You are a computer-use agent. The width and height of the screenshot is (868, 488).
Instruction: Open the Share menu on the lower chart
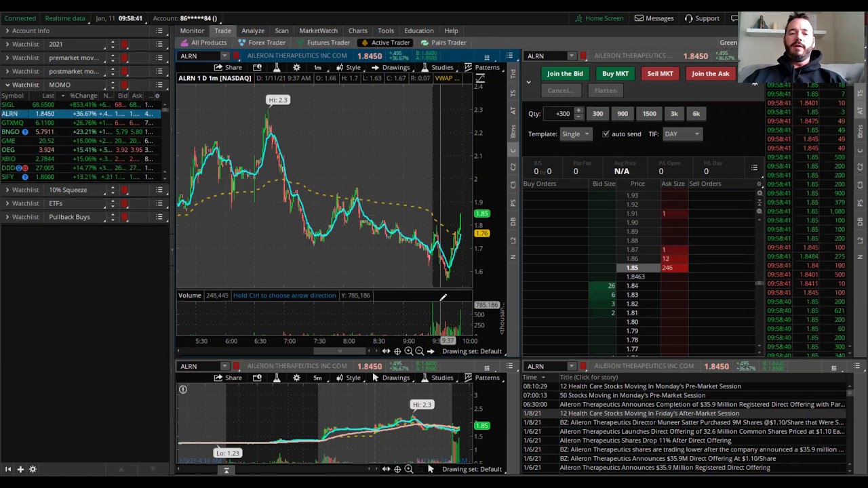pyautogui.click(x=229, y=378)
